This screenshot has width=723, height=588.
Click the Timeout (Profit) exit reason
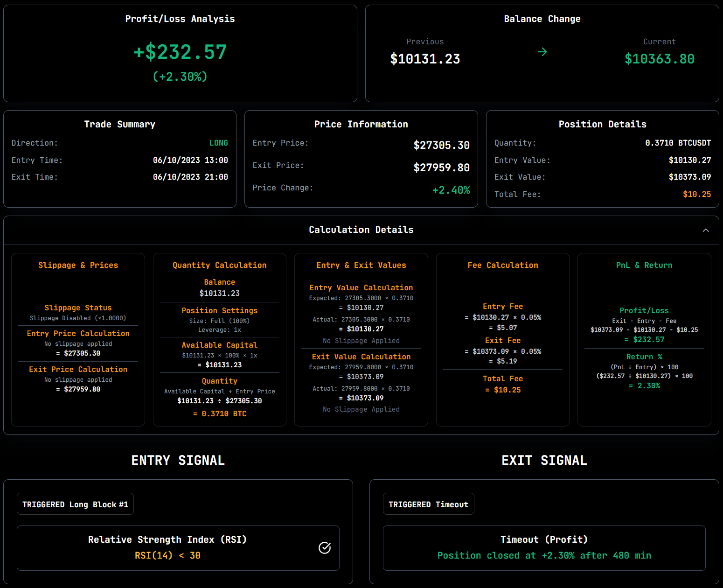coord(544,539)
